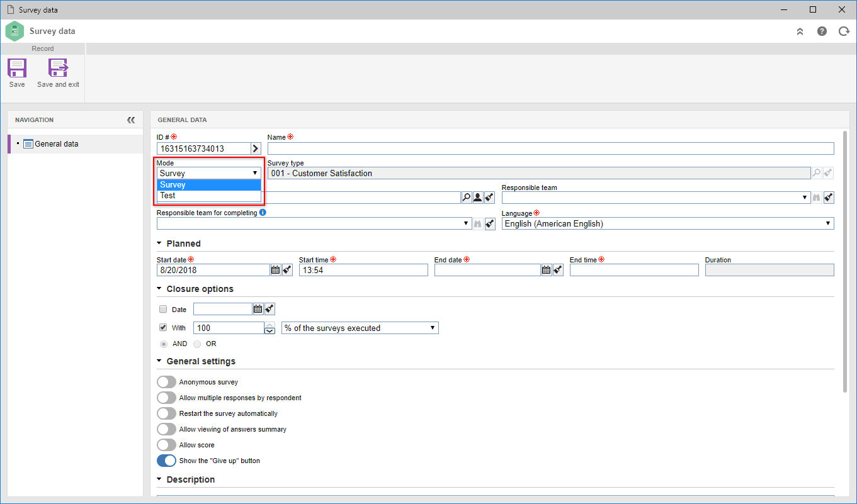
Task: Open the Language dropdown
Action: pyautogui.click(x=668, y=223)
